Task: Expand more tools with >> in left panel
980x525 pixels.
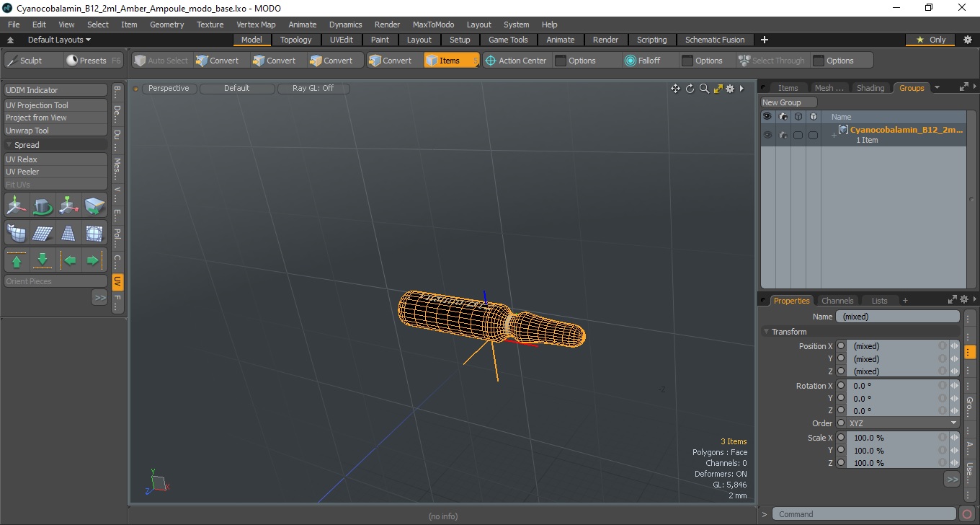Action: (x=99, y=297)
